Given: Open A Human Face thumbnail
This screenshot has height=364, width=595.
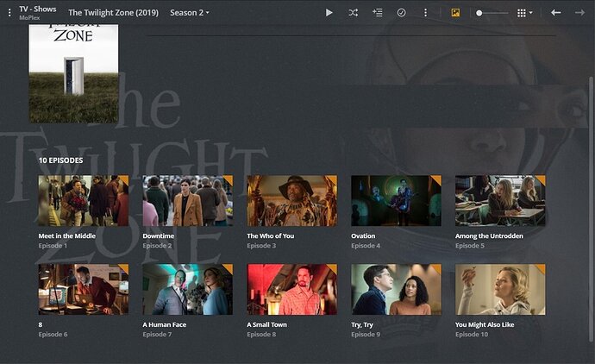Looking at the screenshot, I should 187,289.
